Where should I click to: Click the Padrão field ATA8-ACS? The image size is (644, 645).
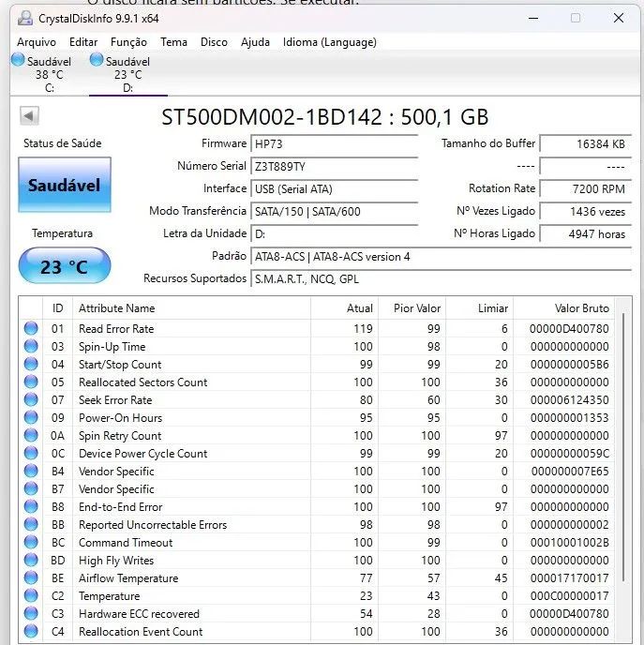pos(441,257)
